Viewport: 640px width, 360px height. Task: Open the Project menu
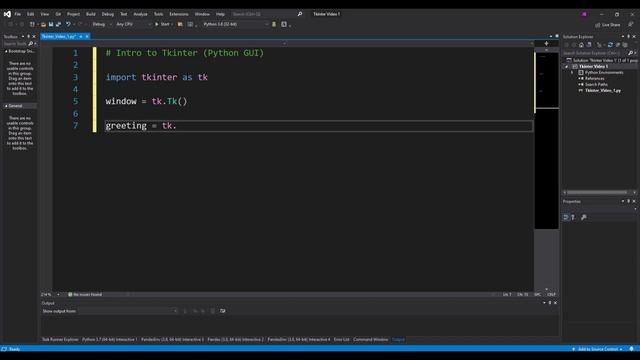(x=73, y=14)
